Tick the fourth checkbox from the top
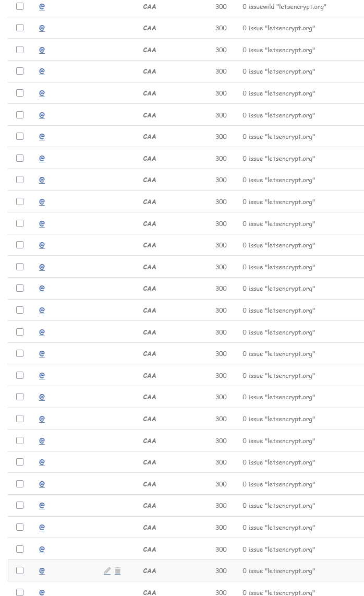Screen dimensions: 364x596 pyautogui.click(x=20, y=71)
